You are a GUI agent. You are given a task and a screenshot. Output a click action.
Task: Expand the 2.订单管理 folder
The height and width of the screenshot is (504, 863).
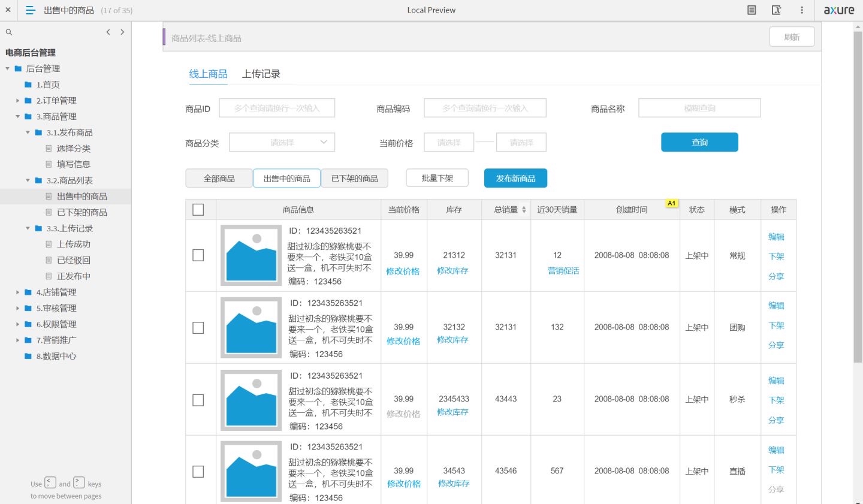coord(18,101)
